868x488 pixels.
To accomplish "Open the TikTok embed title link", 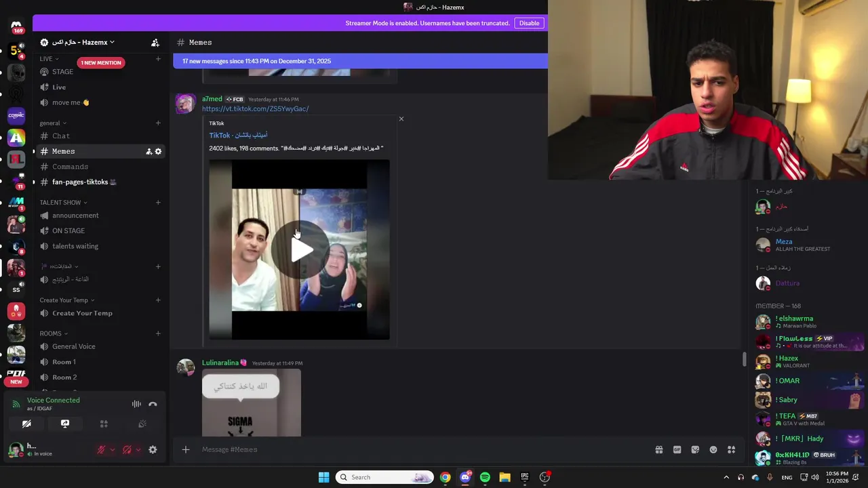I will tap(238, 135).
